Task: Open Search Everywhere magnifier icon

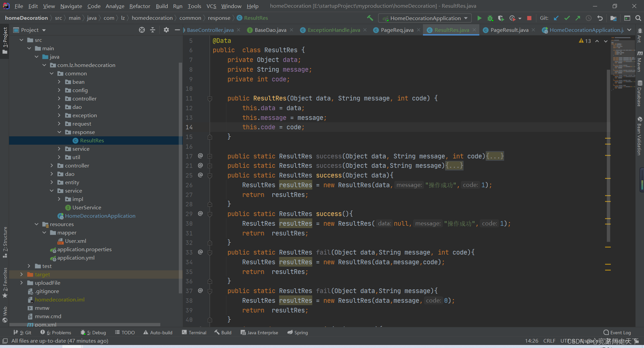Action: 638,18
